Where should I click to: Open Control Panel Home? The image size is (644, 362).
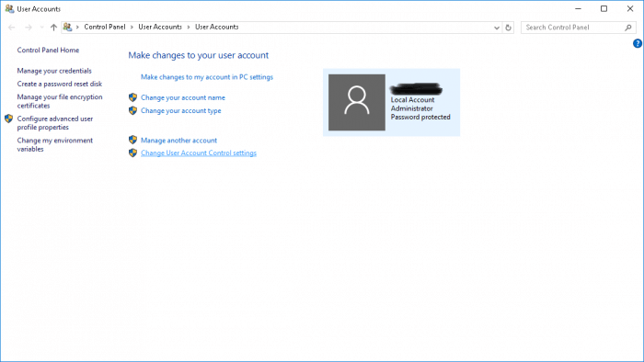click(48, 50)
